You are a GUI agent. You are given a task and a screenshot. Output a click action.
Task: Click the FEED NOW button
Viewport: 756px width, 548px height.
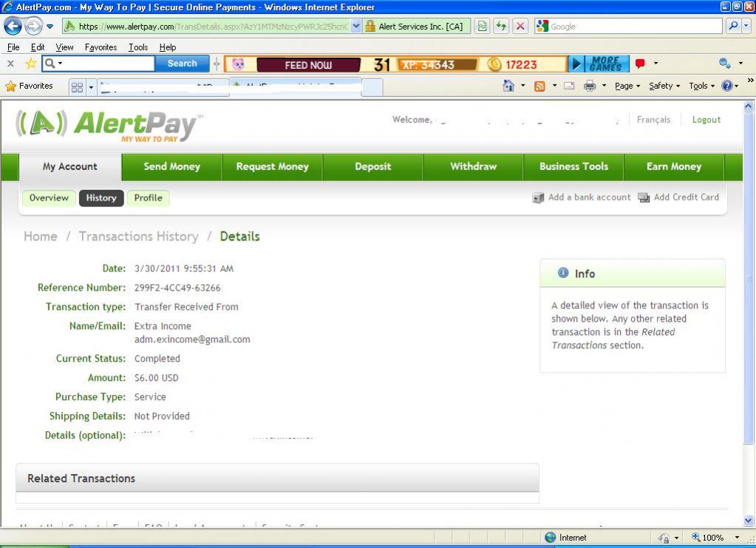point(308,64)
